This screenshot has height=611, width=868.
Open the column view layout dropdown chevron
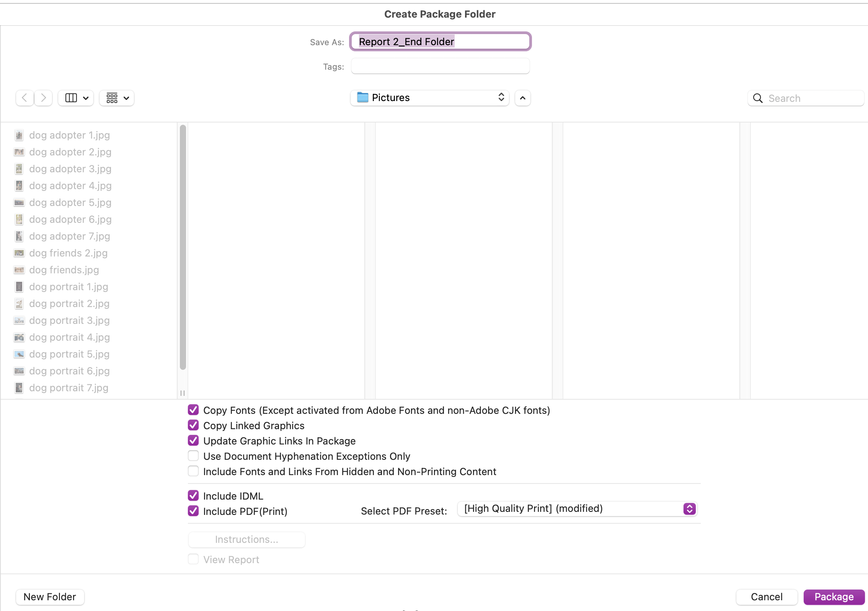coord(85,98)
